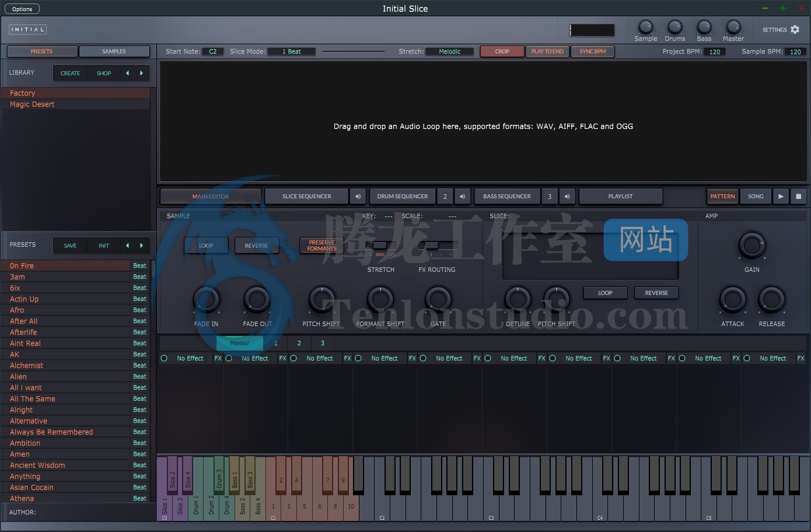Screen dimensions: 811x532
Task: Click the Gate knob
Action: tap(438, 300)
